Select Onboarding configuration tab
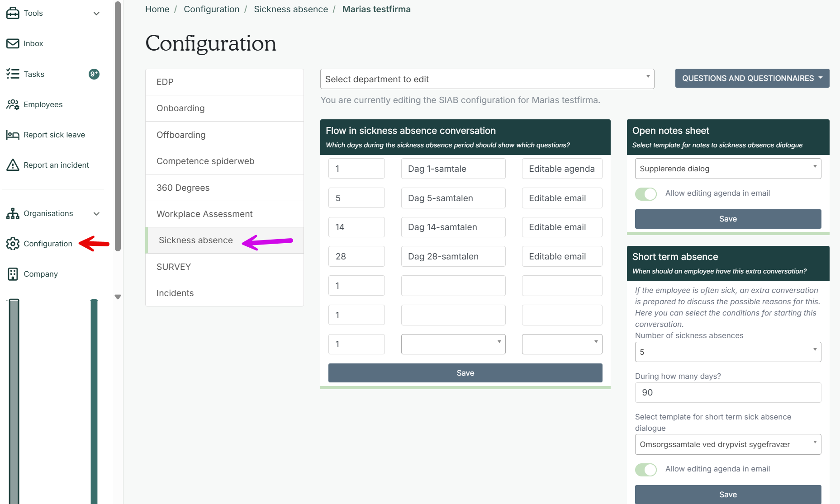This screenshot has width=840, height=504. click(224, 108)
